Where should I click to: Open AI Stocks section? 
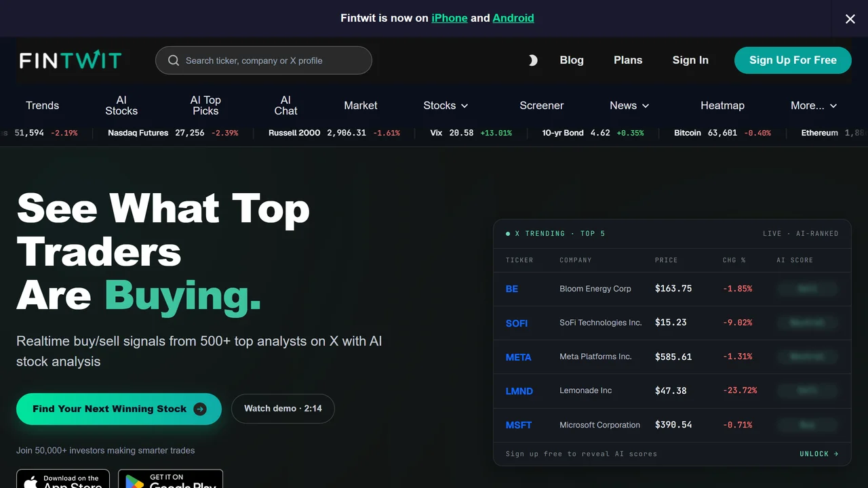coord(121,105)
